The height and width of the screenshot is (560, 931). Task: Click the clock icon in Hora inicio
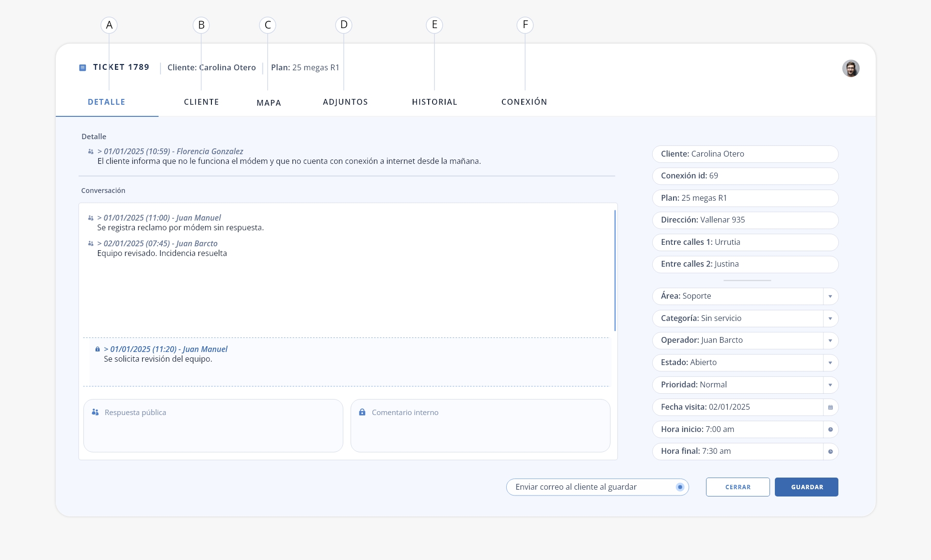pyautogui.click(x=830, y=430)
